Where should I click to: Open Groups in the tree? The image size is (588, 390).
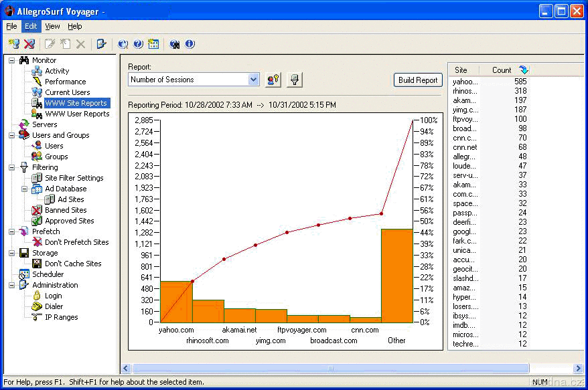[56, 157]
